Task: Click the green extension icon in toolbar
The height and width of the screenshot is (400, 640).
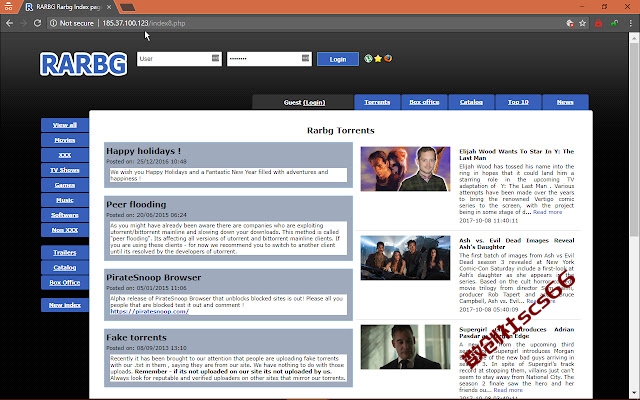Action: (x=614, y=23)
